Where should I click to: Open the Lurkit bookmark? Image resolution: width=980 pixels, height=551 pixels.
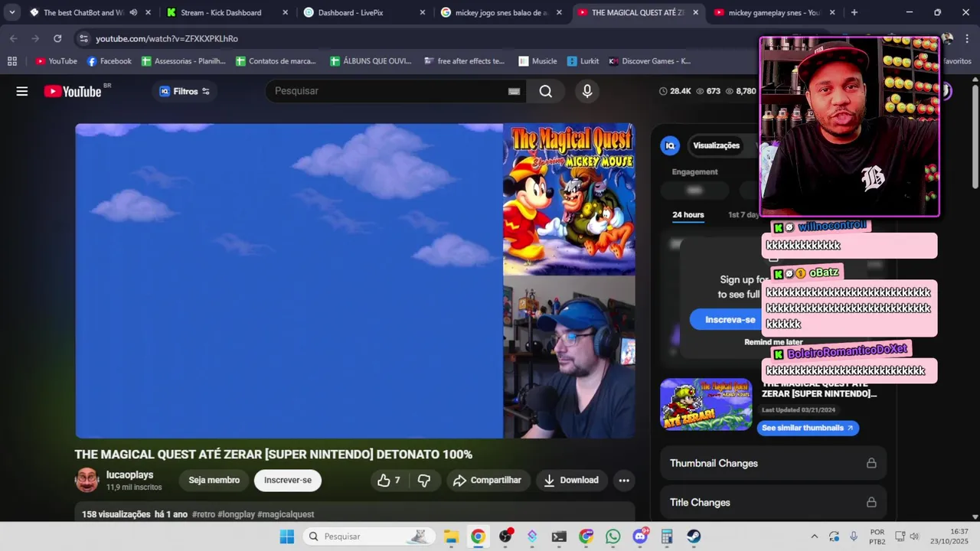[583, 61]
